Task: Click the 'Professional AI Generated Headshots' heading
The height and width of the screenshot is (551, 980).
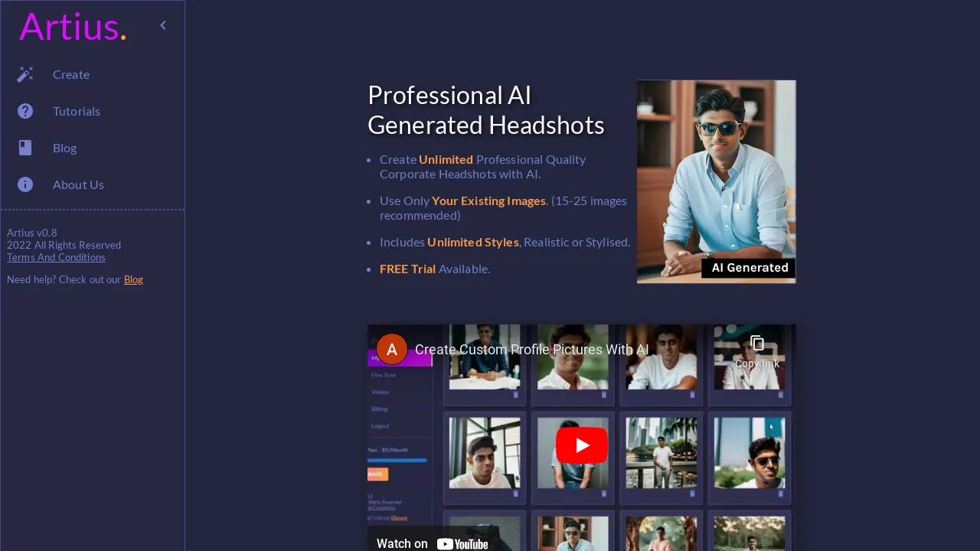Action: 486,110
